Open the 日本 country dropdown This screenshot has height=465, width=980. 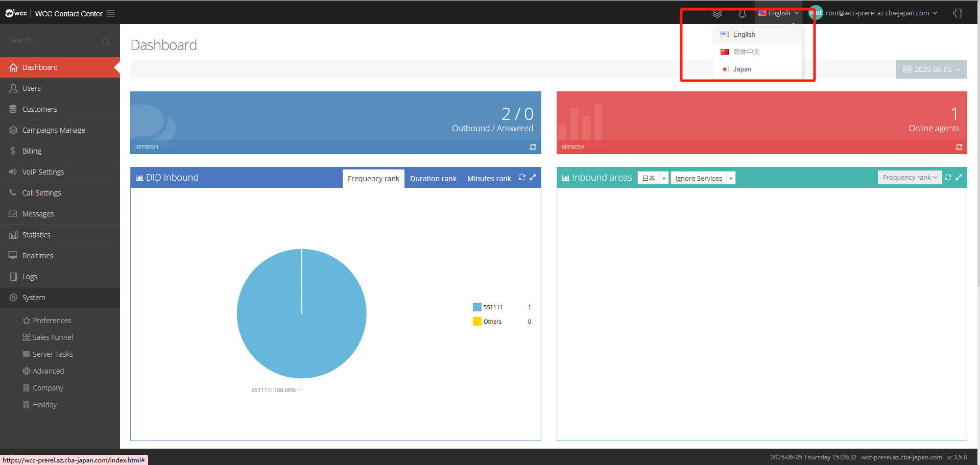point(653,178)
